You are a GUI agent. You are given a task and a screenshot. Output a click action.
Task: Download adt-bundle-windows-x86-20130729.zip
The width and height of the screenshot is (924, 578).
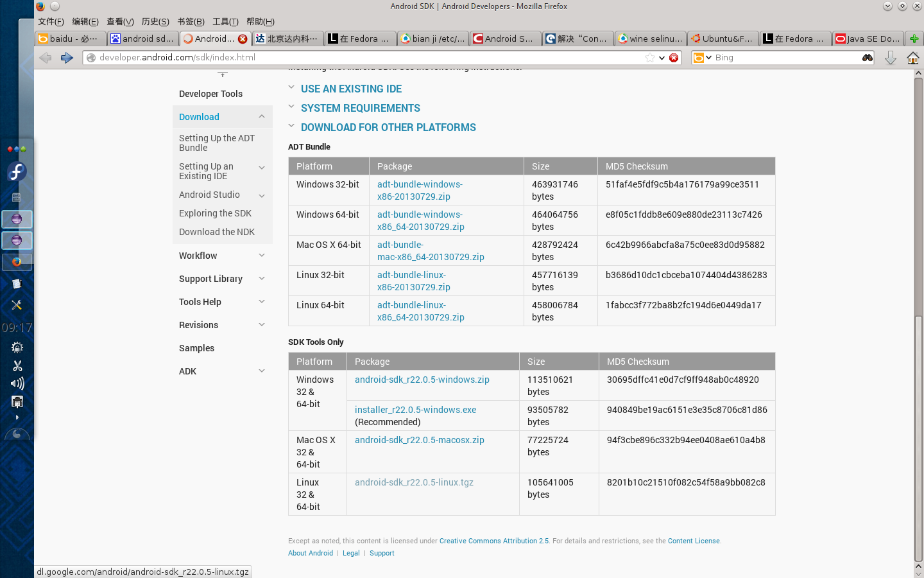(420, 190)
